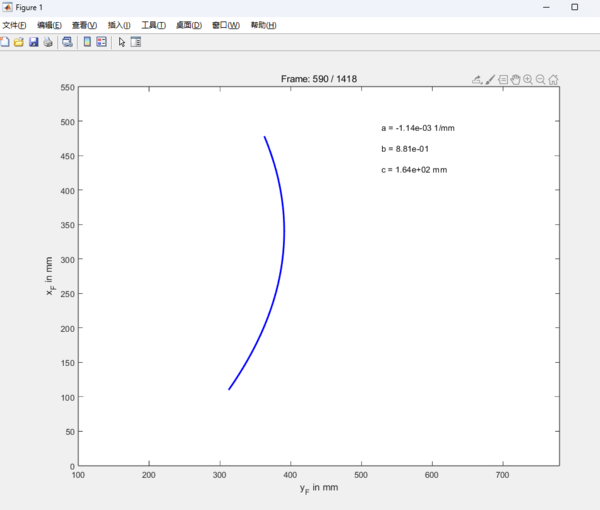
Task: Click the Insert Colorbar toolbar icon
Action: (x=87, y=43)
